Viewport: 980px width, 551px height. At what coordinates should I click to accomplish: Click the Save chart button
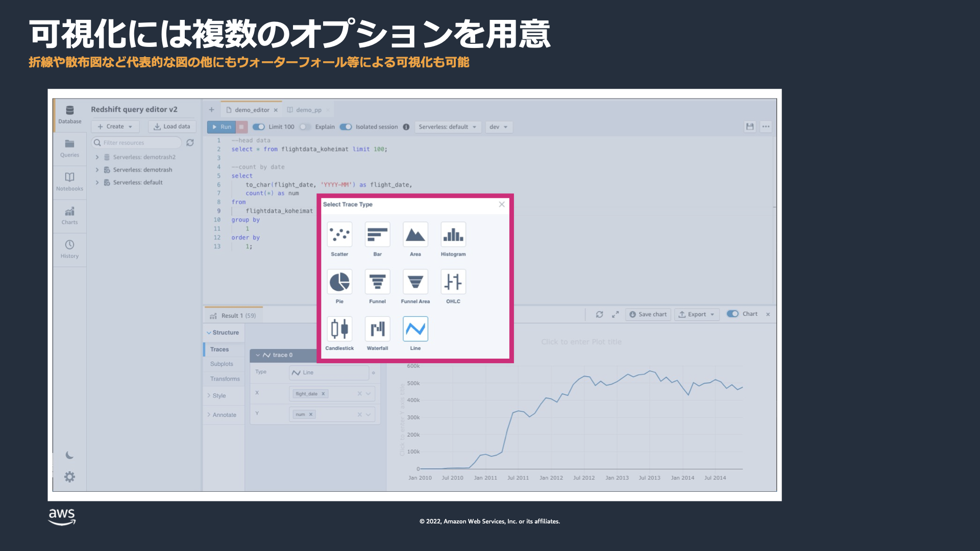click(x=648, y=314)
